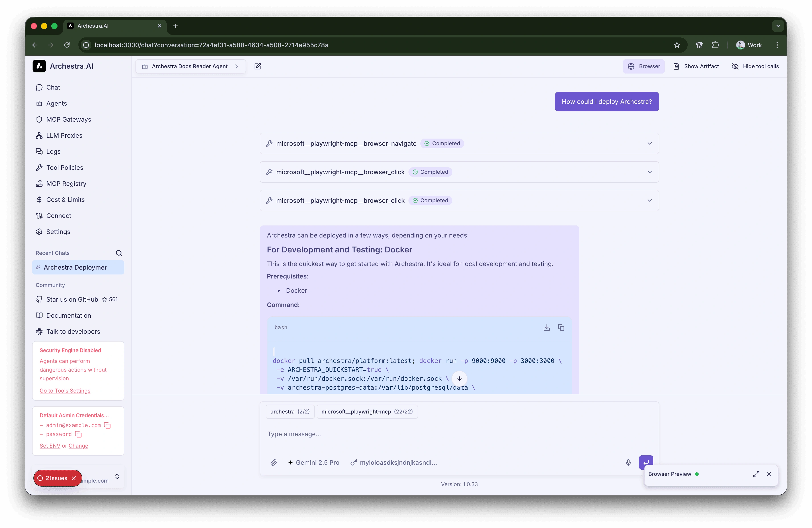Attach a file using the paperclip icon
This screenshot has height=528, width=812.
273,462
